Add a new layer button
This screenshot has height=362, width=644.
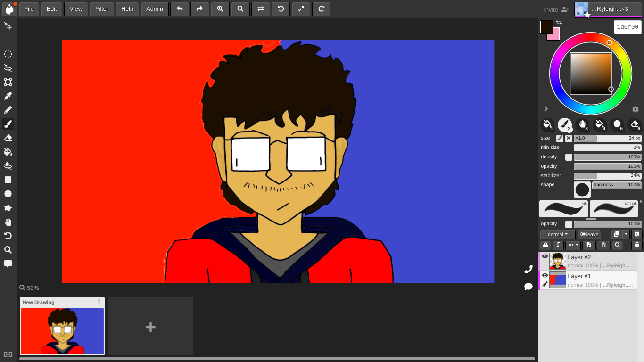click(x=637, y=235)
